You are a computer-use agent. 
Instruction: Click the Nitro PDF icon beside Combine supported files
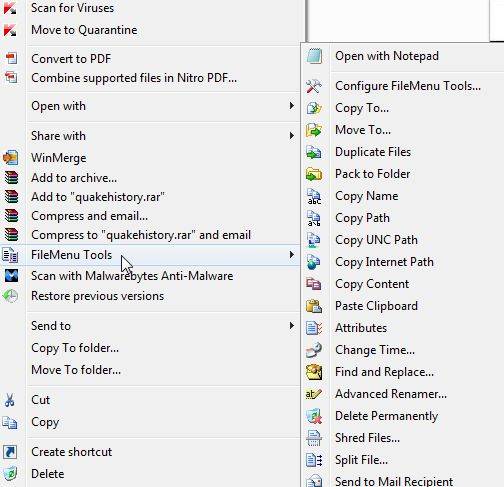point(11,77)
